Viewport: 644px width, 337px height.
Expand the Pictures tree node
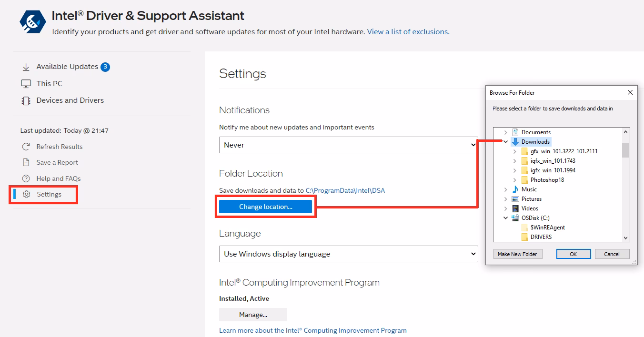506,199
